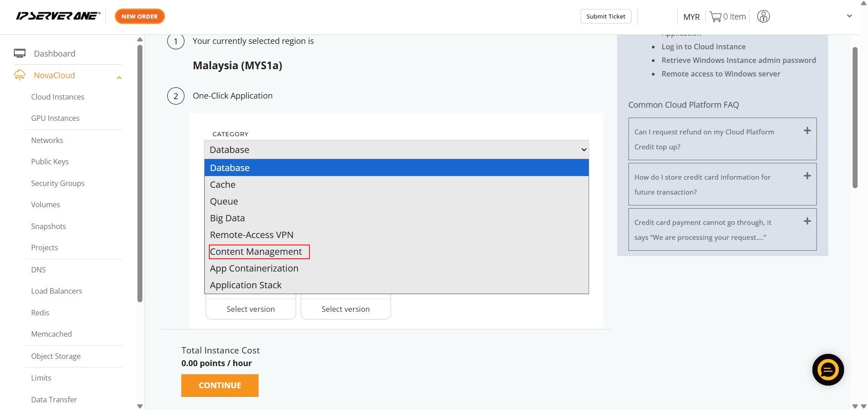The height and width of the screenshot is (410, 868).
Task: Click the Dashboard monitor icon
Action: (19, 53)
